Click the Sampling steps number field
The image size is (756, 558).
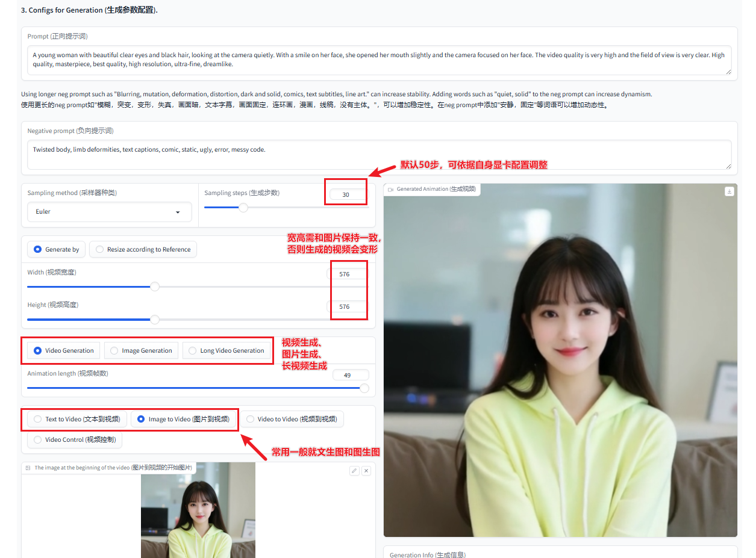[x=346, y=194]
